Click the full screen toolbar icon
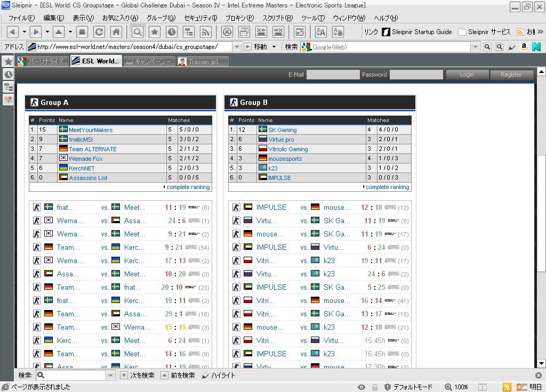 coord(300,32)
